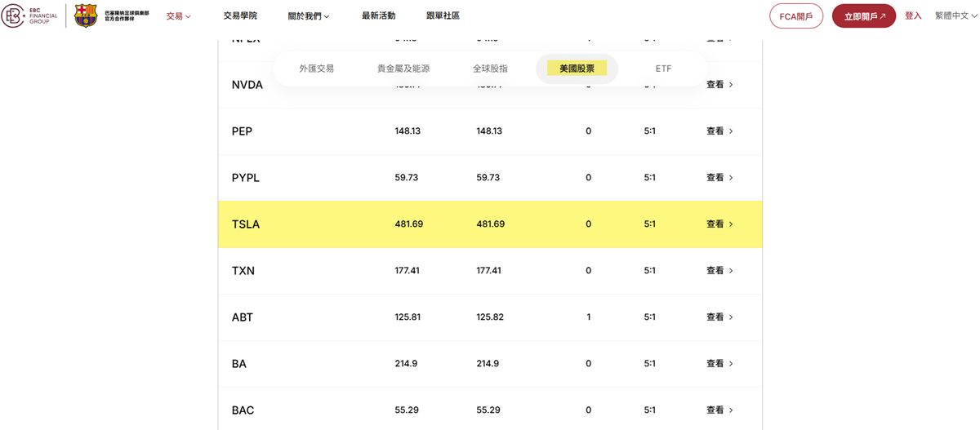The image size is (980, 430).
Task: Click 查看 link in PYPL row
Action: (x=719, y=178)
